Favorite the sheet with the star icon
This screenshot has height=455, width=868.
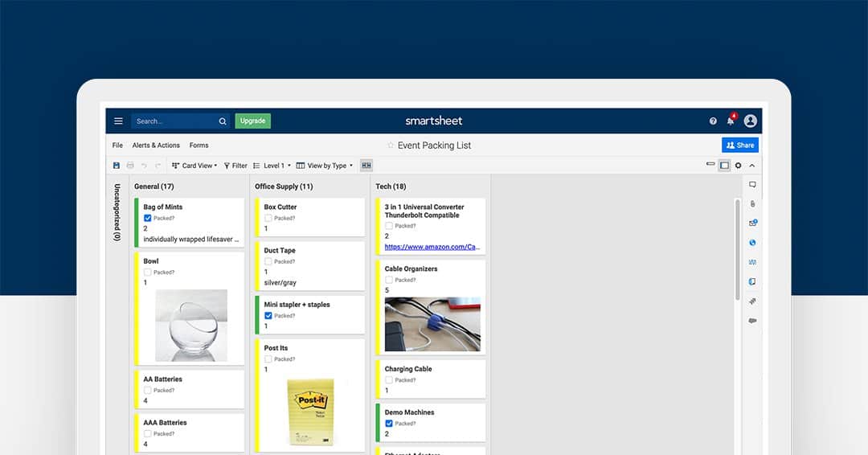pyautogui.click(x=391, y=146)
